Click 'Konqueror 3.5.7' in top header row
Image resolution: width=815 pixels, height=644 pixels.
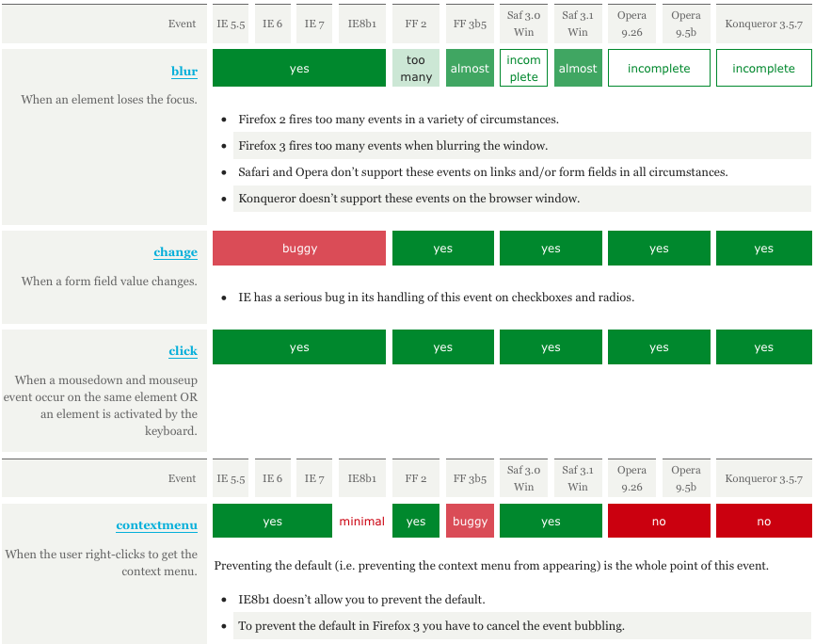coord(763,24)
